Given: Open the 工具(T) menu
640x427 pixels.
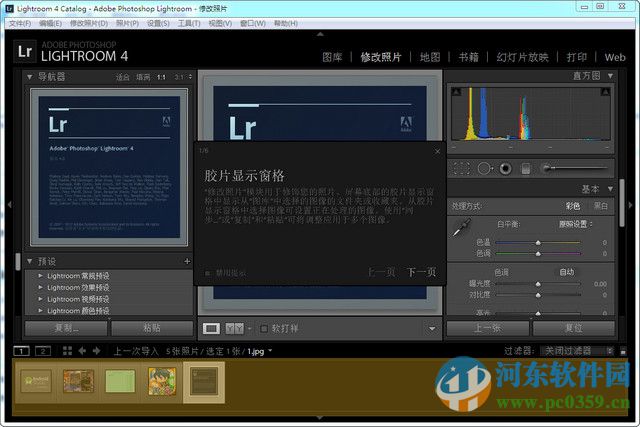Looking at the screenshot, I should [189, 23].
